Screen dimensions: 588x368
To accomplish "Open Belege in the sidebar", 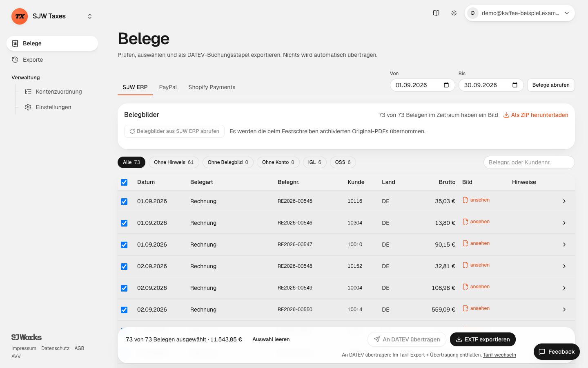I will pos(52,43).
